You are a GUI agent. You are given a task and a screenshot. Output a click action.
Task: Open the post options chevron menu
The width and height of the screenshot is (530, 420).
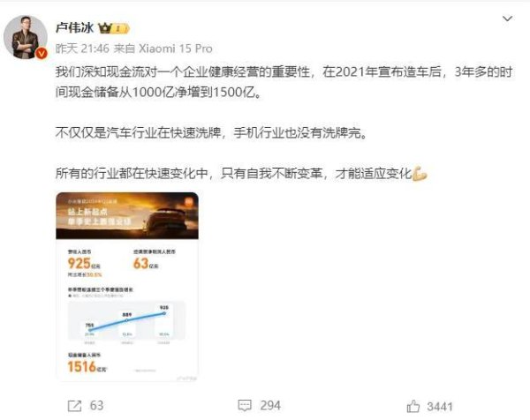[507, 19]
